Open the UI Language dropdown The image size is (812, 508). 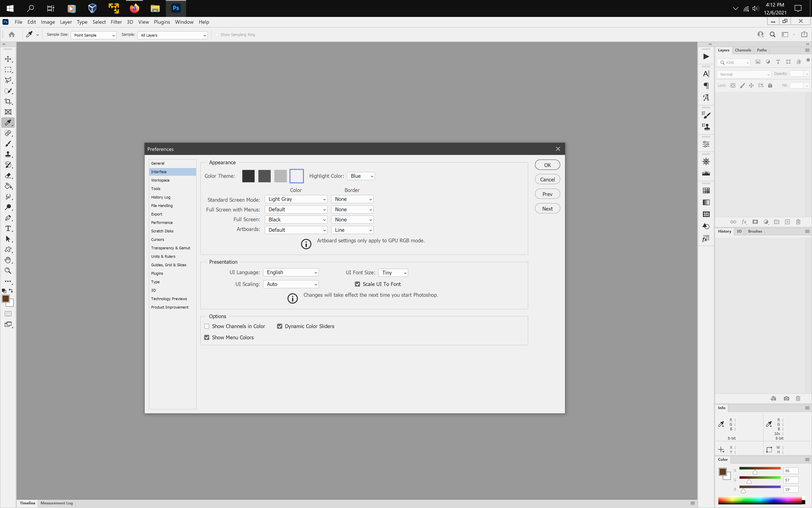click(291, 272)
